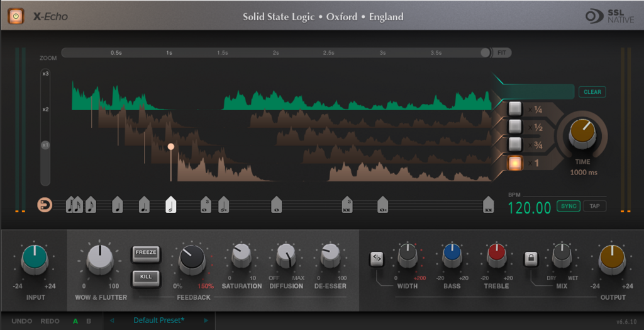
Task: Select the quarter note delay marker
Action: tap(118, 205)
